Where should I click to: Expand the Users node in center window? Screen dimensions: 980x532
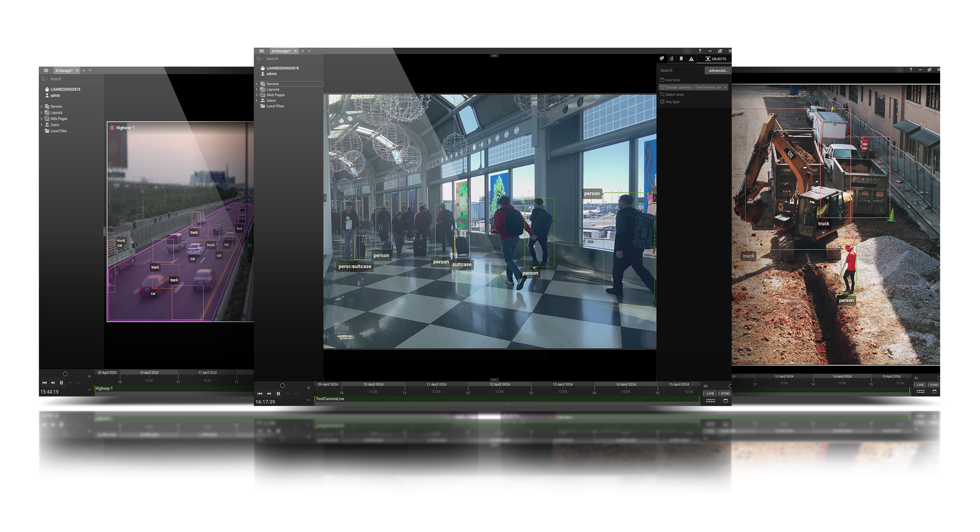click(x=257, y=100)
